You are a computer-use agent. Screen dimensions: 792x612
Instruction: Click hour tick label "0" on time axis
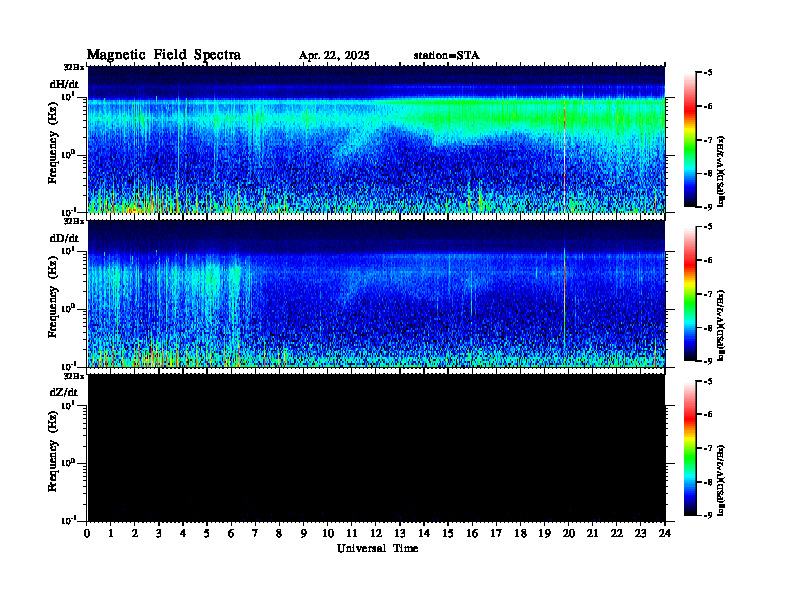(x=87, y=533)
